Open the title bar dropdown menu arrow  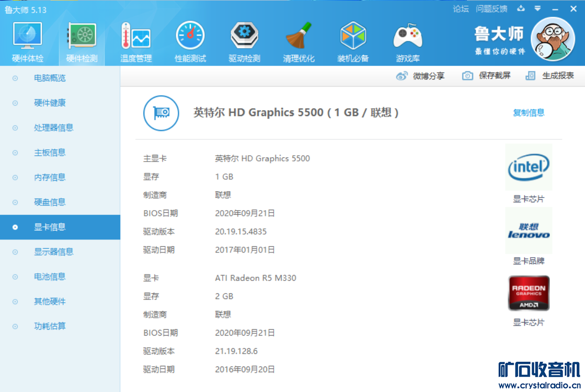[537, 8]
